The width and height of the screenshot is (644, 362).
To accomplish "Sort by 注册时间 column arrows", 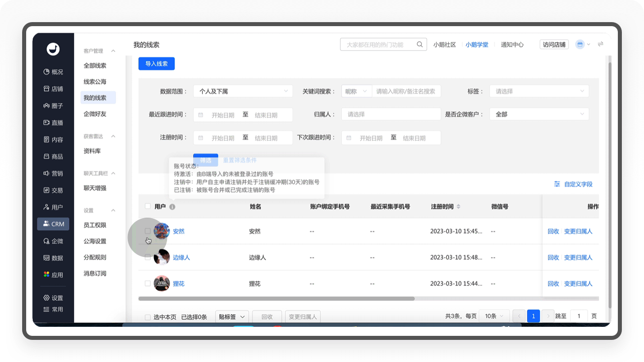I will point(458,207).
